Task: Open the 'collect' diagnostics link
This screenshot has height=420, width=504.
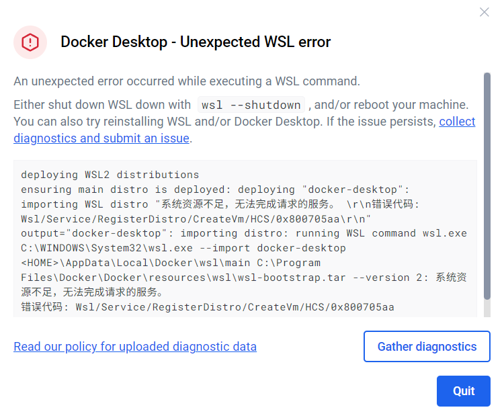Action: click(x=457, y=122)
